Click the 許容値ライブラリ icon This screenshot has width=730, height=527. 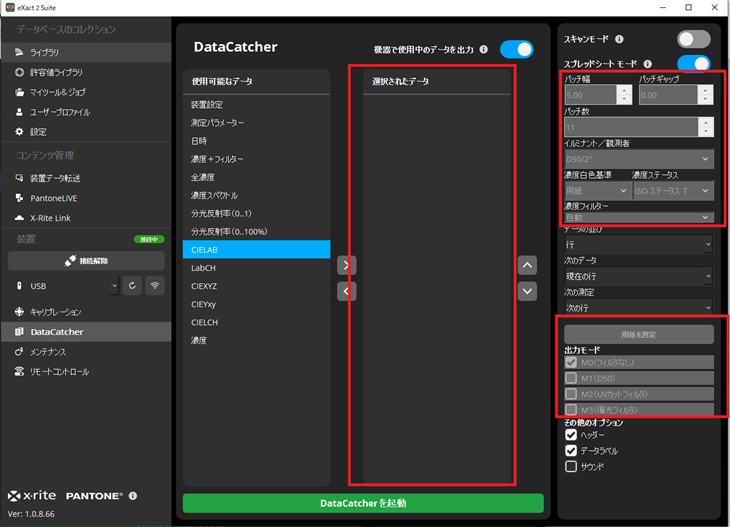click(x=19, y=72)
